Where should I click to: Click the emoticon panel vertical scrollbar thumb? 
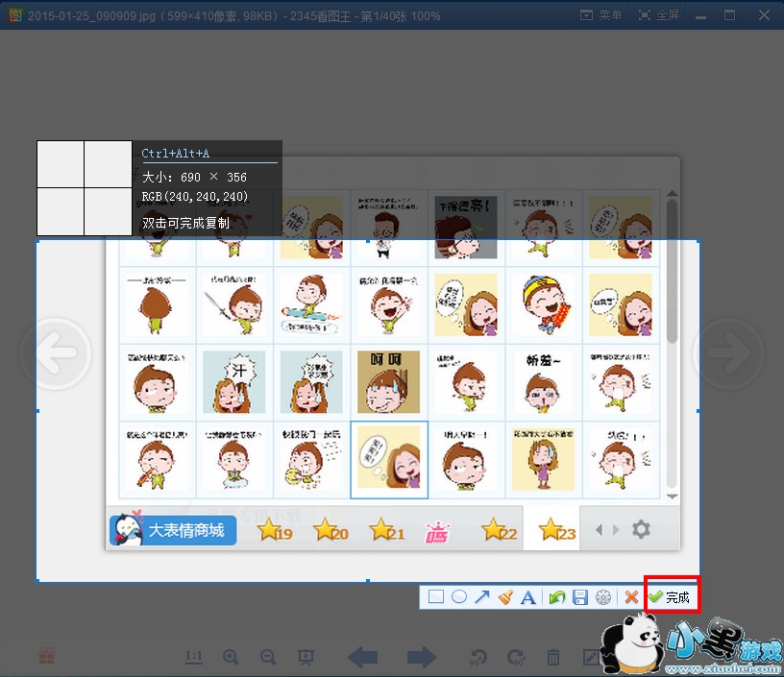[x=672, y=272]
